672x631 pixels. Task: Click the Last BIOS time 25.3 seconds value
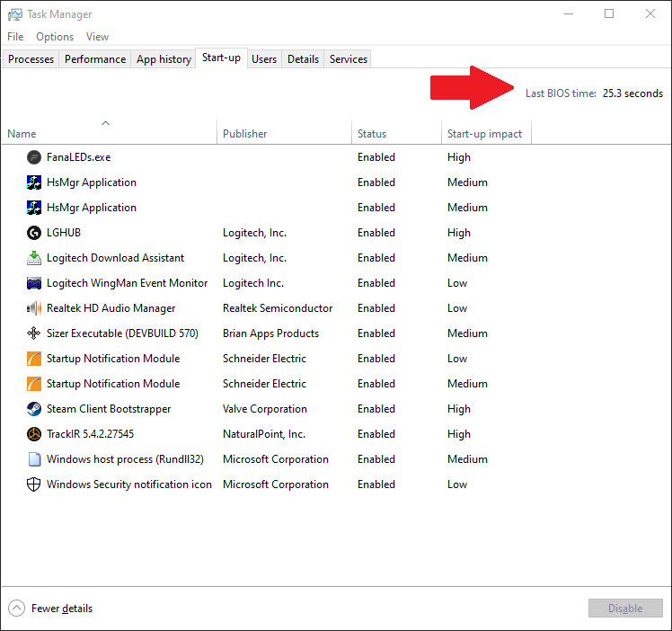(x=632, y=93)
